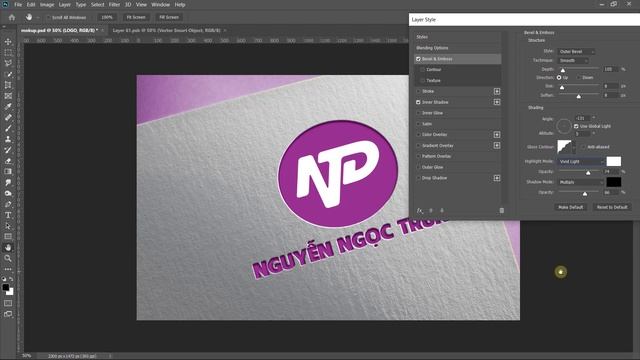Switch to the mockup.psd document tab
Image resolution: width=640 pixels, height=360 pixels.
tap(60, 30)
